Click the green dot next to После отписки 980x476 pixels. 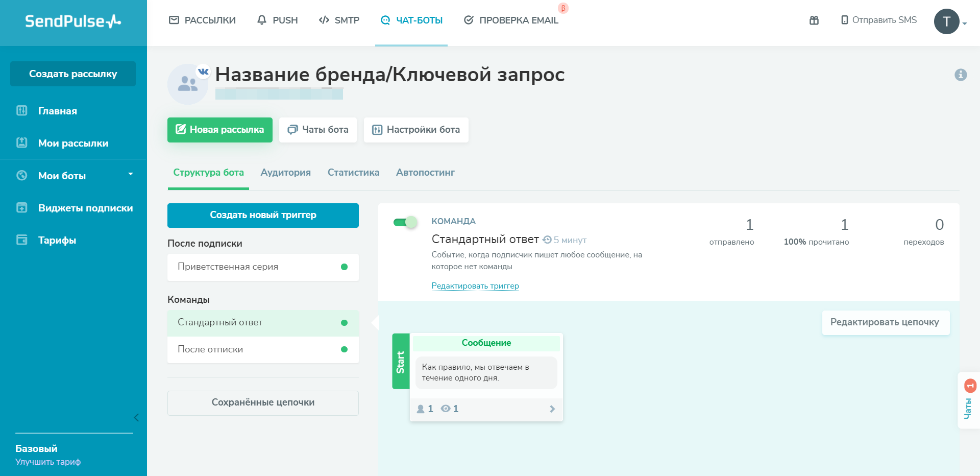point(345,349)
